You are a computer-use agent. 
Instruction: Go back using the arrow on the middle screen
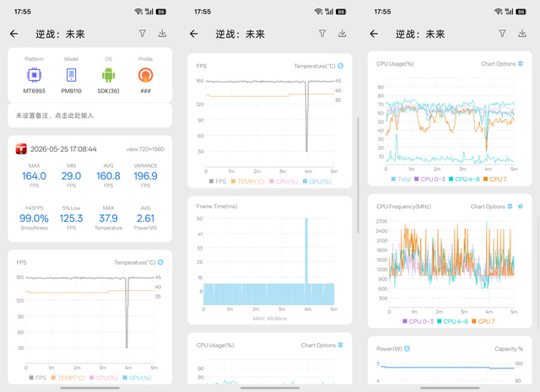[194, 34]
